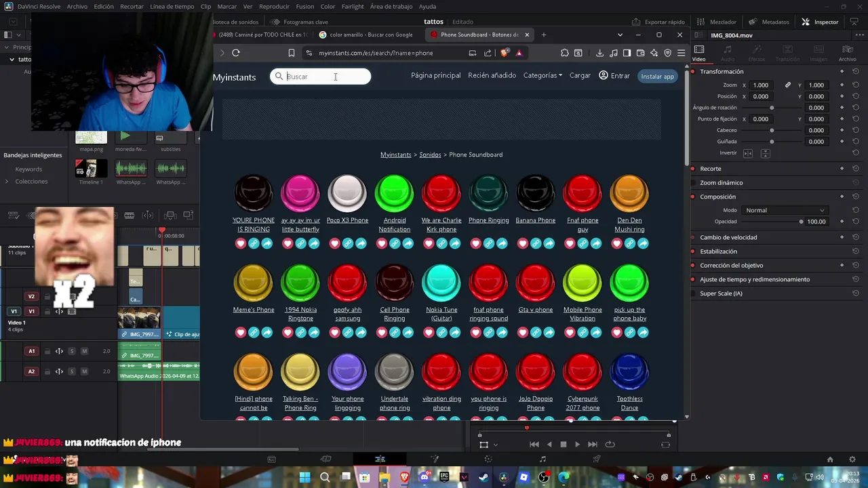
Task: Expand Cambio de velocidad section
Action: click(x=728, y=237)
